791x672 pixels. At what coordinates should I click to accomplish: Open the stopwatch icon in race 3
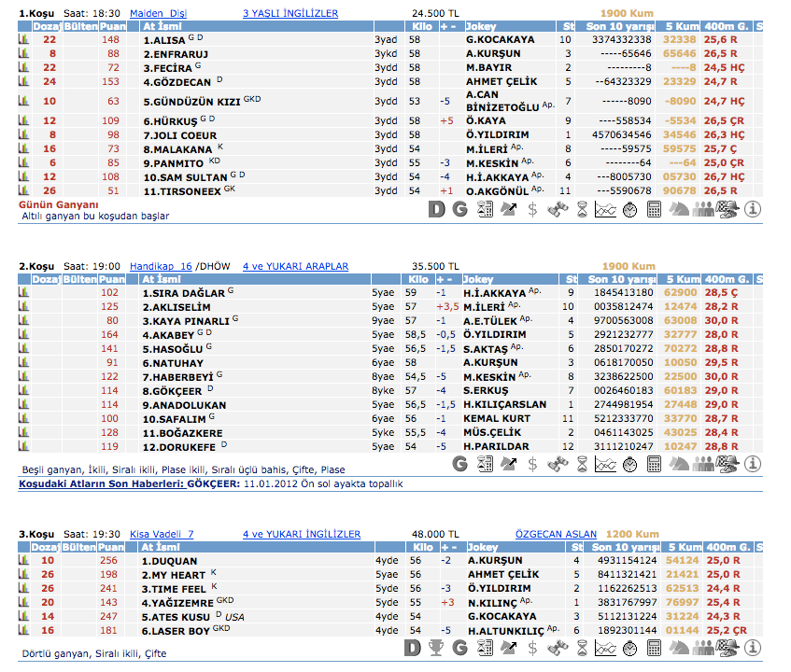(629, 648)
